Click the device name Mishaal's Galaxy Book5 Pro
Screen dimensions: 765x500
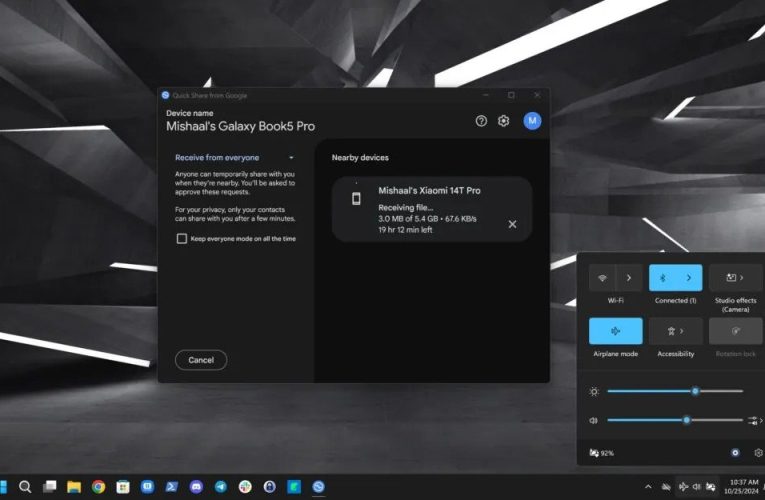click(241, 126)
